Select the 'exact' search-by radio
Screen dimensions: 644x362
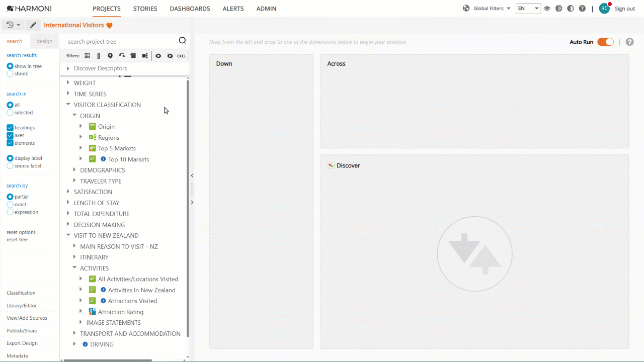[x=10, y=205]
